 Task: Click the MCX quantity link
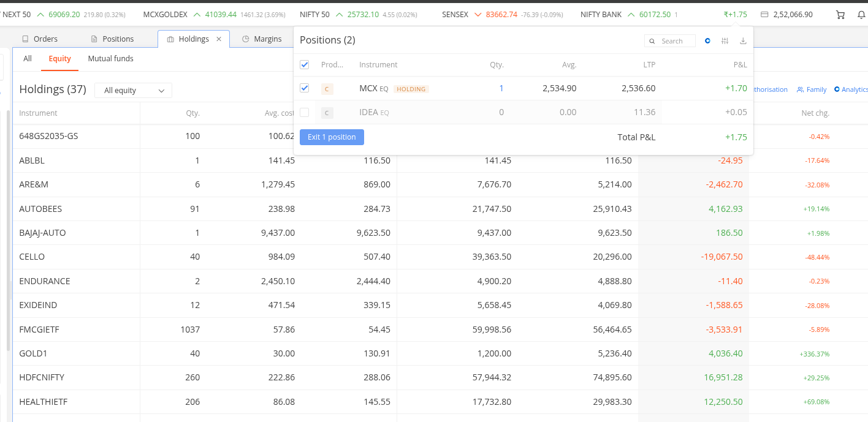click(x=501, y=88)
